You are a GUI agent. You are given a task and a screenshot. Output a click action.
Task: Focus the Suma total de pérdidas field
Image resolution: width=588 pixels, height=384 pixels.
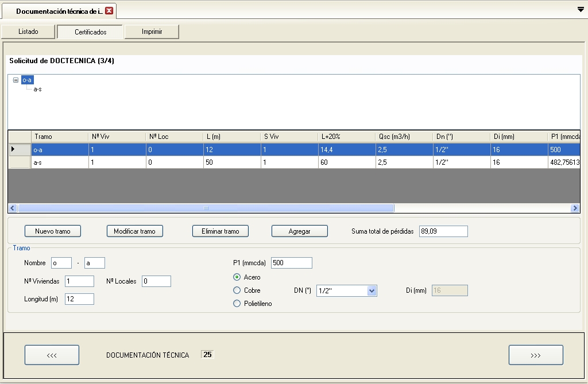[443, 231]
